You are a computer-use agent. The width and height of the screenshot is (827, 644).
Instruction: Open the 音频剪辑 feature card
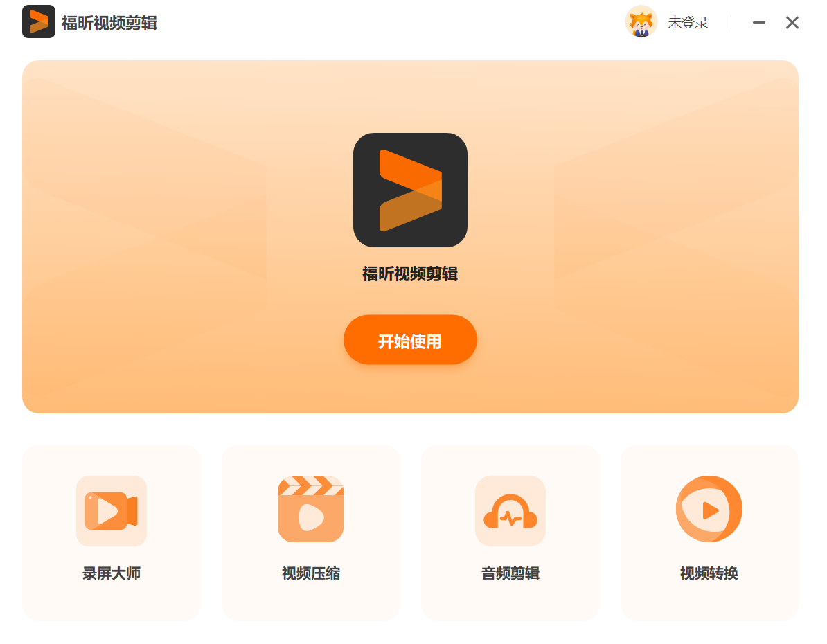pos(510,533)
